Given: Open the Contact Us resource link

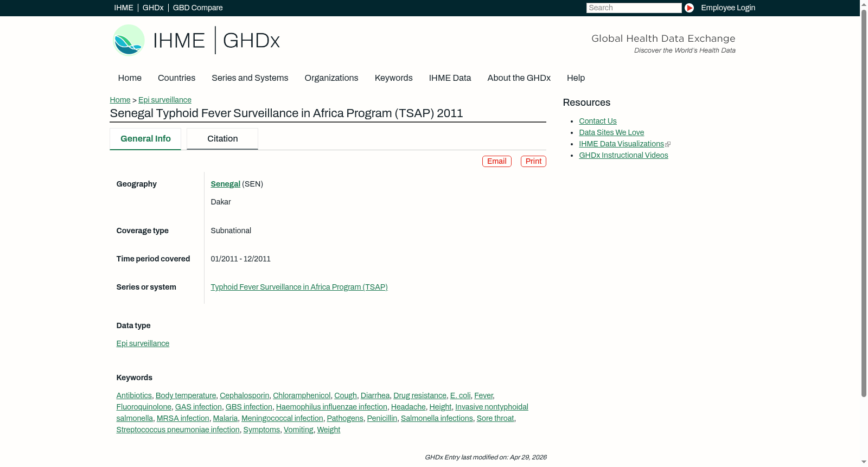Looking at the screenshot, I should [x=598, y=121].
